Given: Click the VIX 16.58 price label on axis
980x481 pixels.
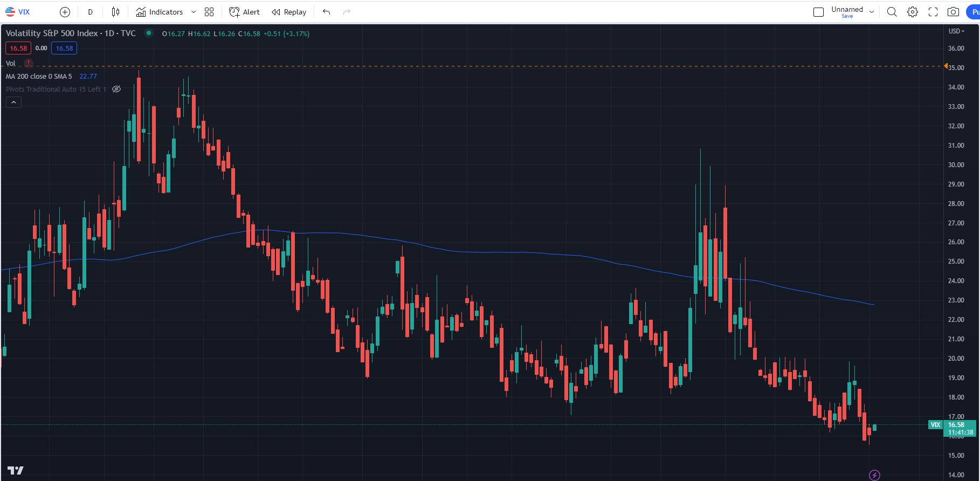Looking at the screenshot, I should [953, 428].
